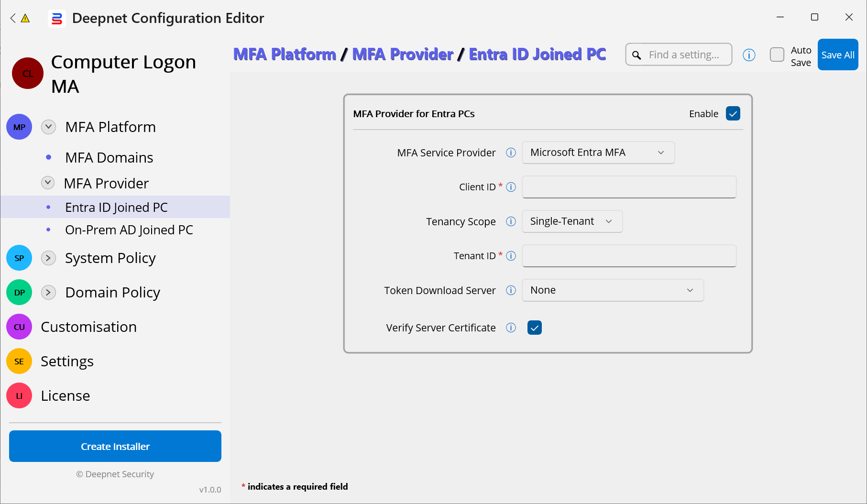Click the yellow warning triangle icon
The height and width of the screenshot is (504, 867).
(25, 18)
